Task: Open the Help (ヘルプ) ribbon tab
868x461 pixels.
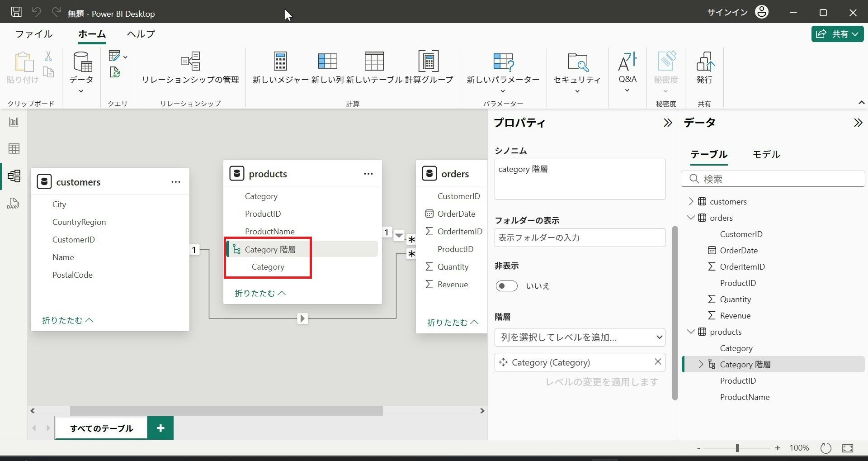Action: (141, 34)
